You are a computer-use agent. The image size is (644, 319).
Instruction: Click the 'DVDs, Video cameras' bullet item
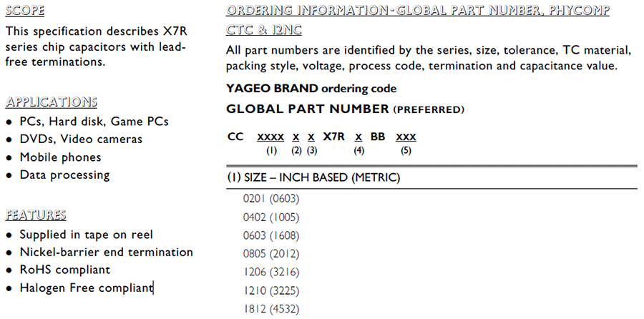81,139
